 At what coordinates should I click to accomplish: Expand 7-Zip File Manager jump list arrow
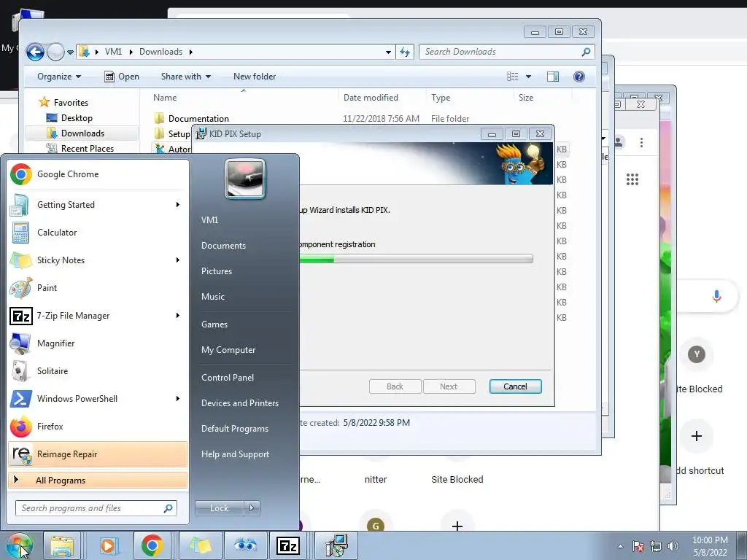coord(178,315)
